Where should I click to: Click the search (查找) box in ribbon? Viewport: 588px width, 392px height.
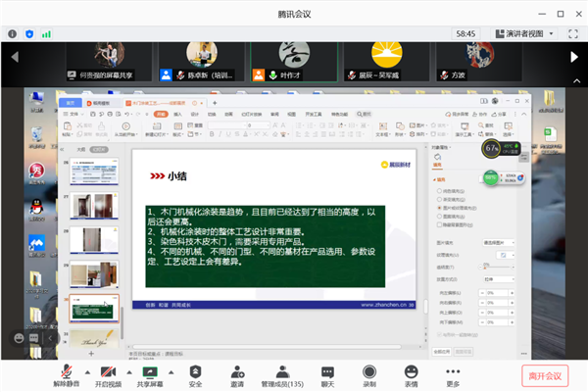coord(364,114)
